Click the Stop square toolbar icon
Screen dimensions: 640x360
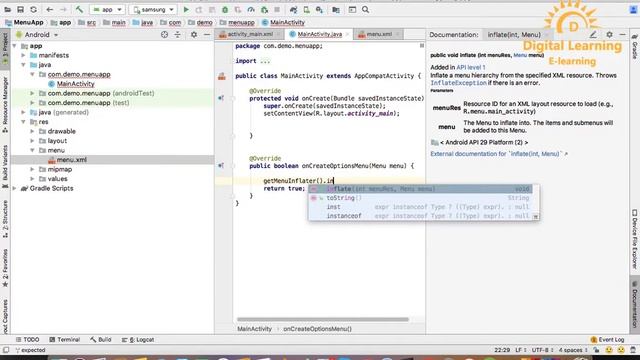pyautogui.click(x=277, y=9)
